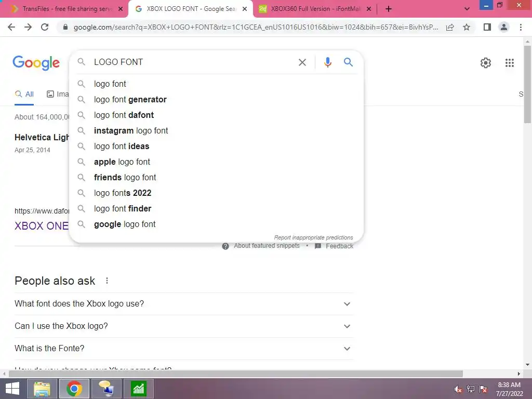View site security lock info

65,27
